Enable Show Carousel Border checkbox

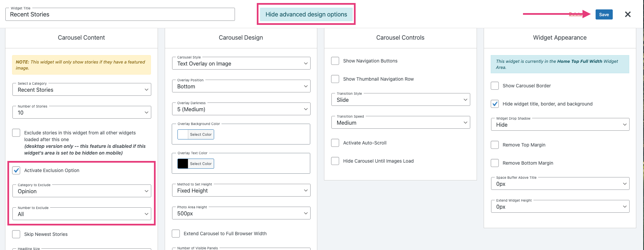click(495, 86)
